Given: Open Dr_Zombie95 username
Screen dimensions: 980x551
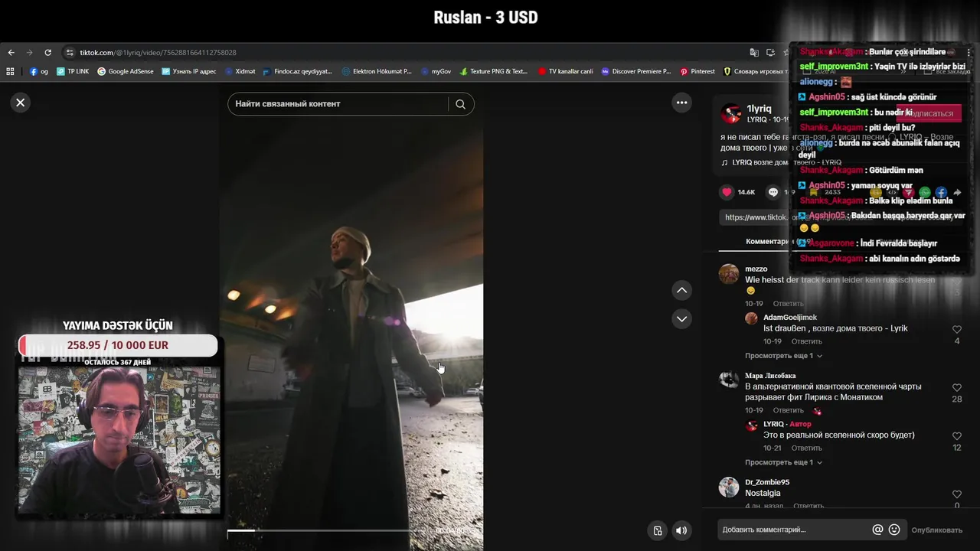Looking at the screenshot, I should [x=767, y=482].
